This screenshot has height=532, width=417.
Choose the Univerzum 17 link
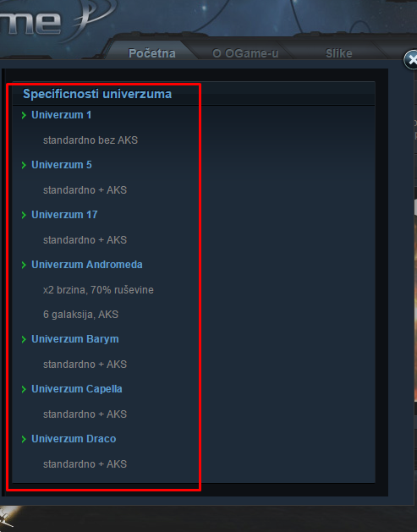(x=64, y=215)
